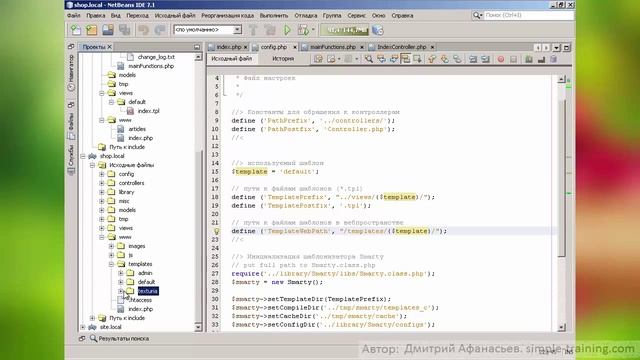Click the Back navigation icon in editor toolbar
The image size is (640, 360).
pyautogui.click(x=331, y=59)
